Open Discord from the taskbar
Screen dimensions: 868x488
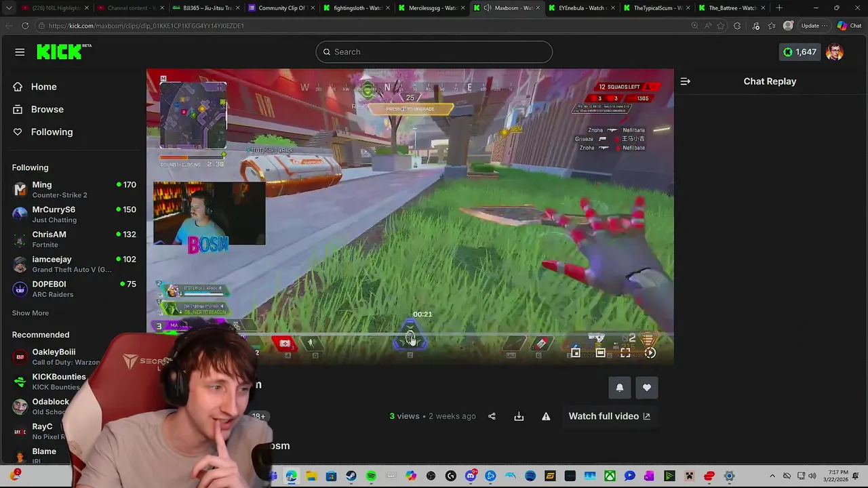(471, 476)
